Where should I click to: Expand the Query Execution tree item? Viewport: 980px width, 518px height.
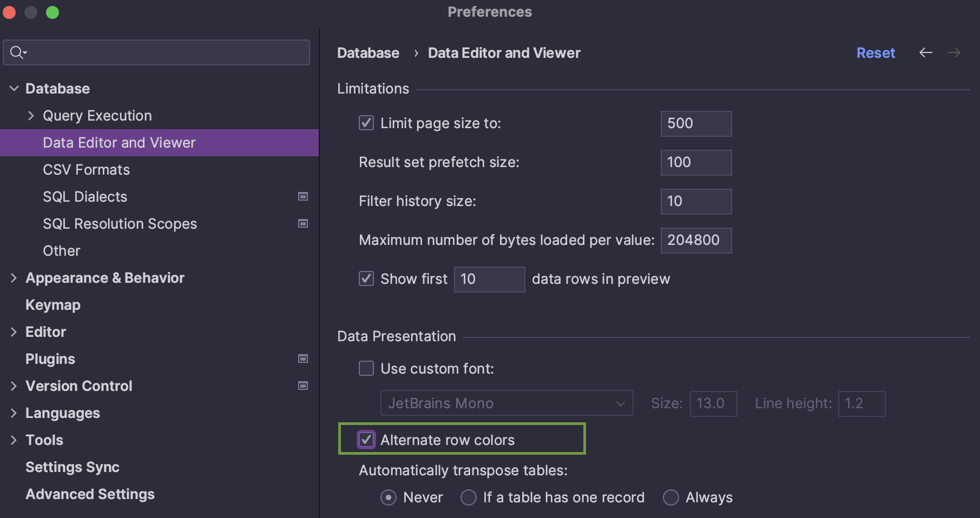tap(31, 115)
